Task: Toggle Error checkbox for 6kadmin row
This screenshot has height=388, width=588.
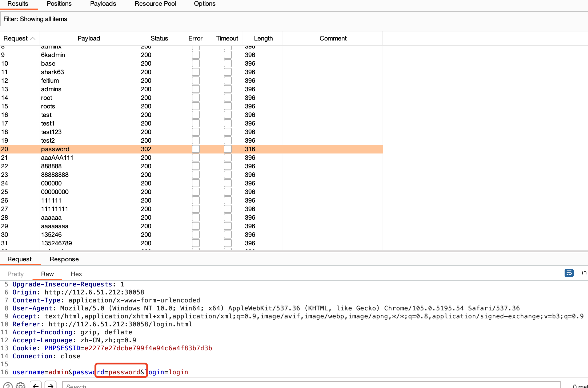Action: pyautogui.click(x=196, y=55)
